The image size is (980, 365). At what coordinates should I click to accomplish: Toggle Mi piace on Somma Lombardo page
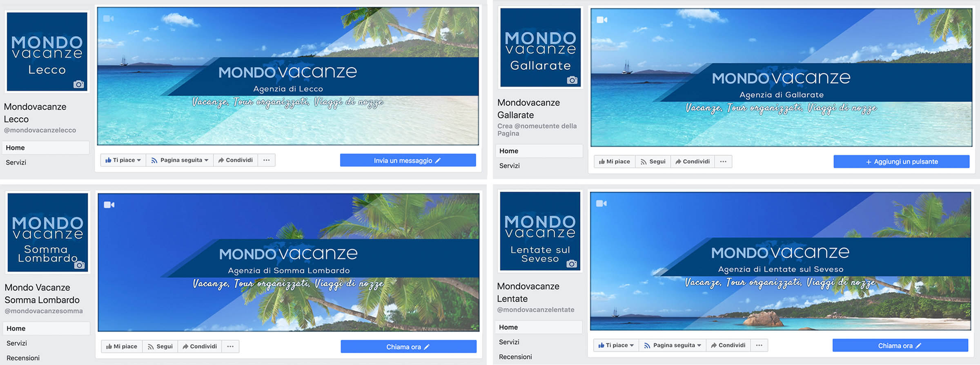click(122, 346)
